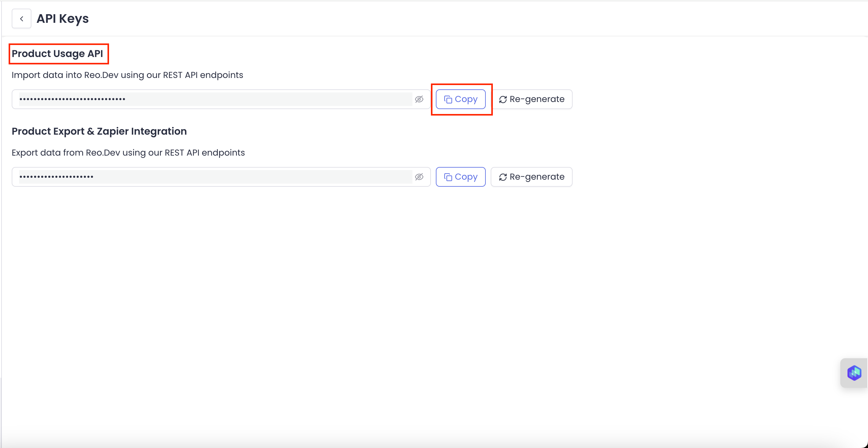The width and height of the screenshot is (868, 448).
Task: Reveal the Product Usage API key
Action: coord(419,99)
